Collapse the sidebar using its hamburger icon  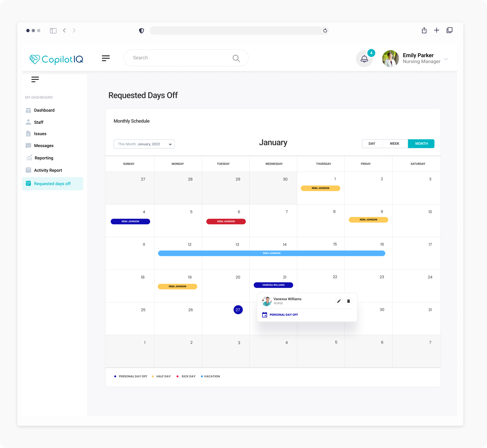pos(35,79)
